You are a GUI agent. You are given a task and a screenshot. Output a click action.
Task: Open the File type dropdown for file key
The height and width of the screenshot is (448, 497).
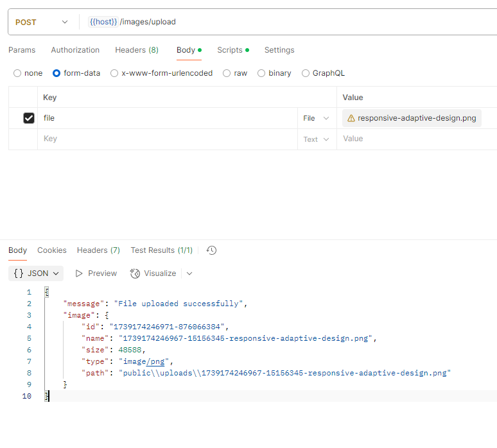pos(317,118)
